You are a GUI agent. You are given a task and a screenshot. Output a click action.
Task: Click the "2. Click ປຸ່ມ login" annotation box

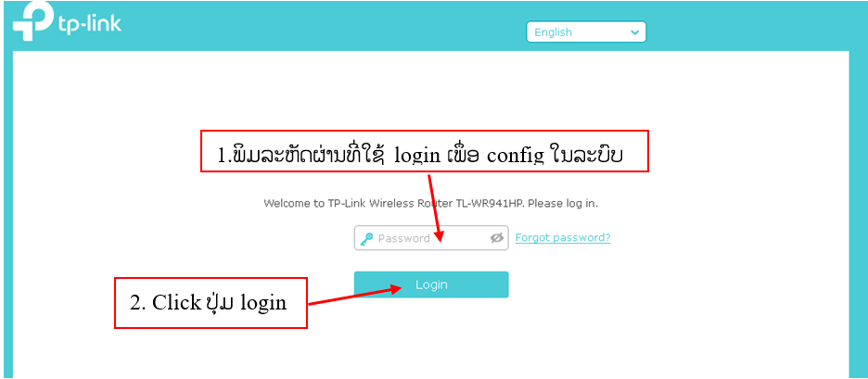click(211, 303)
